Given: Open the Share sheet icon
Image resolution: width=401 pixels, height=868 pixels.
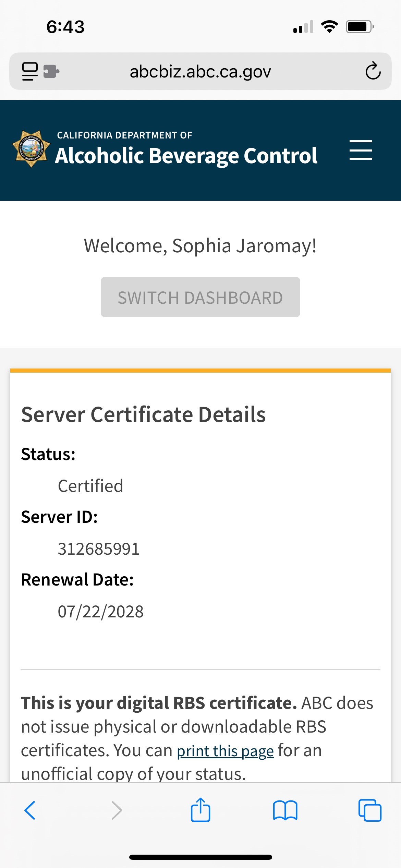Looking at the screenshot, I should (200, 810).
